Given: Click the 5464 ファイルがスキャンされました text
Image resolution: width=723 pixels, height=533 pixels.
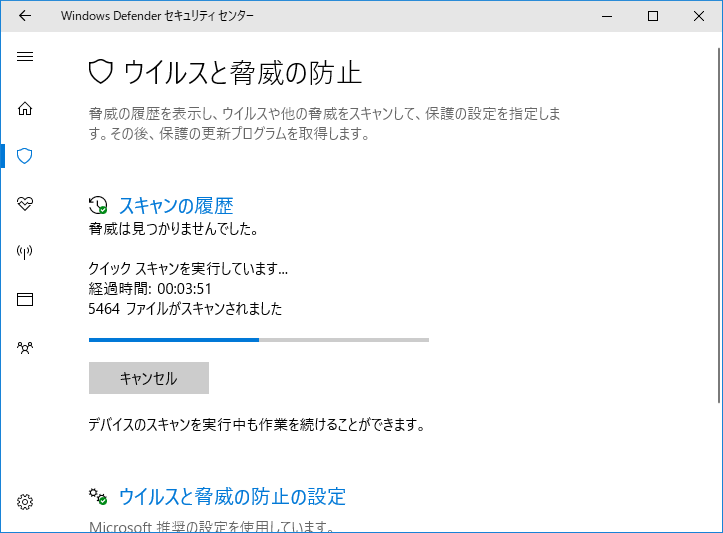Looking at the screenshot, I should tap(185, 308).
